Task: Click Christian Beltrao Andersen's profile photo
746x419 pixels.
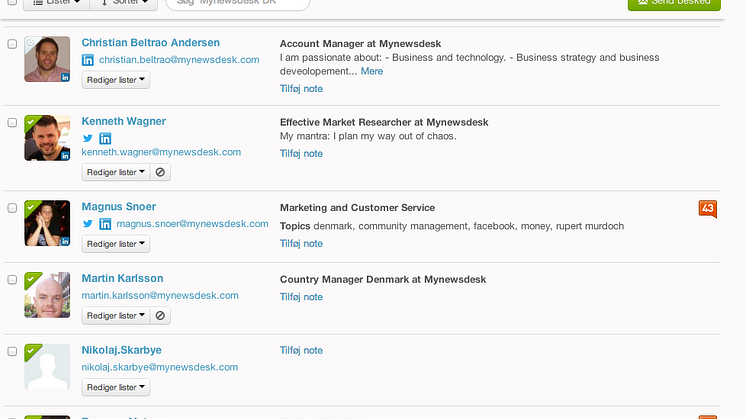Action: click(x=47, y=59)
